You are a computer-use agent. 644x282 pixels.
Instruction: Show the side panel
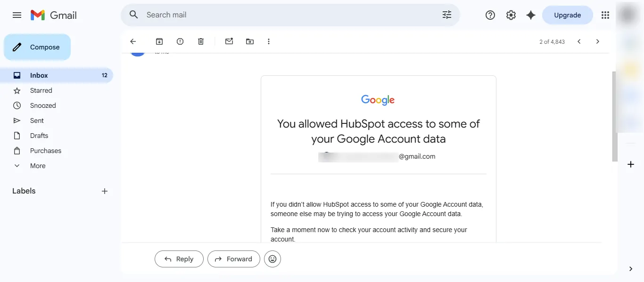point(630,269)
